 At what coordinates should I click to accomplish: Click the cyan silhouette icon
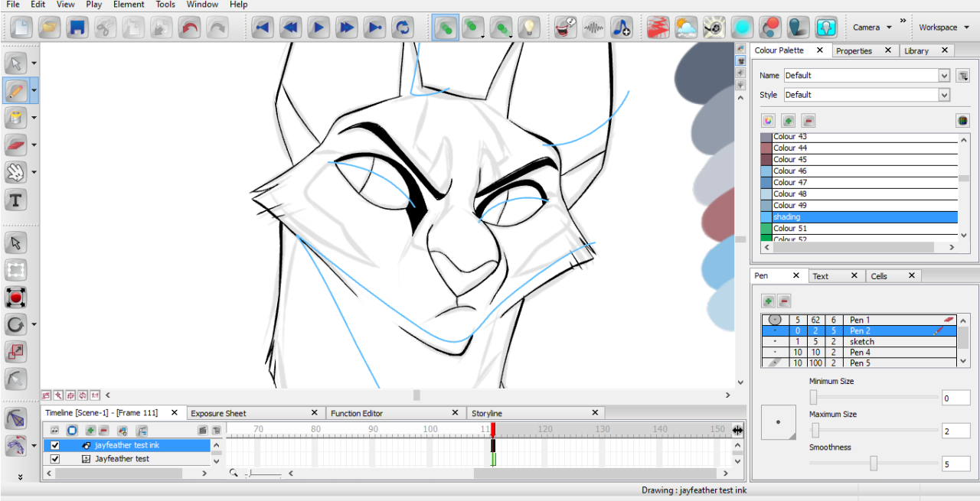(x=825, y=28)
